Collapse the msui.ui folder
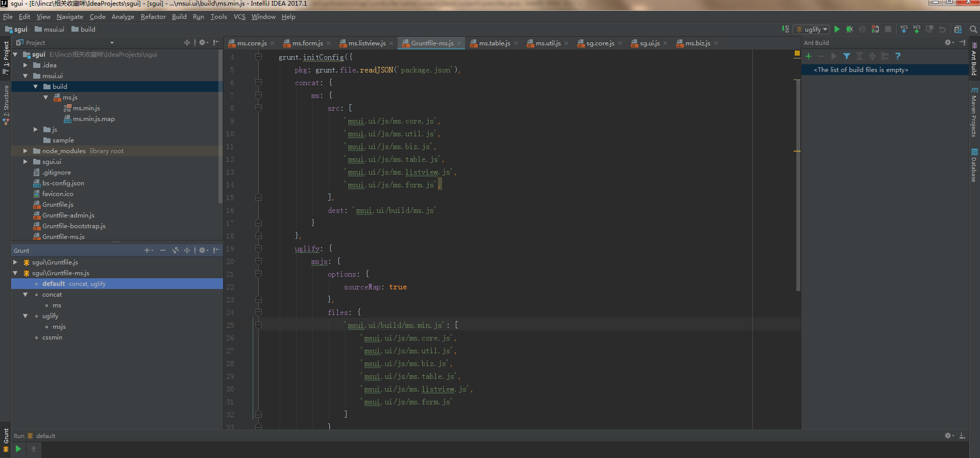This screenshot has width=980, height=458. tap(26, 76)
